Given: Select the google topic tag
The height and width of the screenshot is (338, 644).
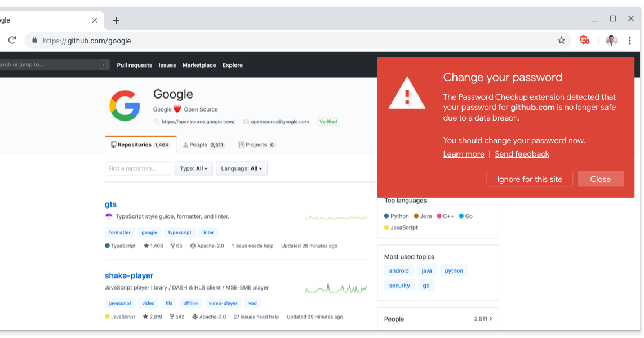Looking at the screenshot, I should point(149,233).
